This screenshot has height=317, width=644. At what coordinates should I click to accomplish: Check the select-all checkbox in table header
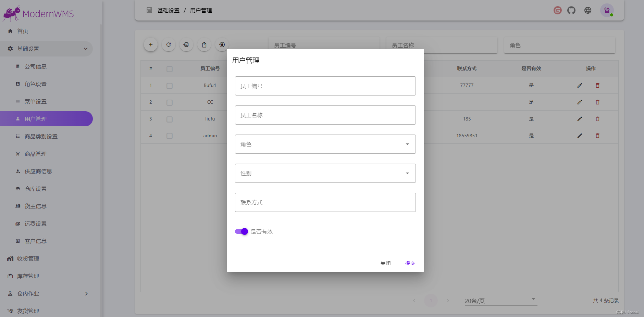coord(169,69)
